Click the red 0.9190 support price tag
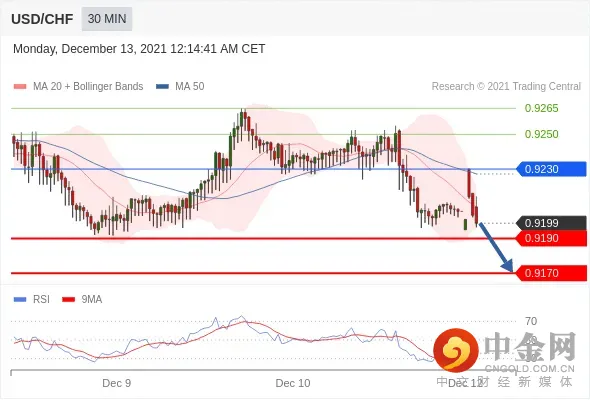590x400 pixels. tap(551, 239)
